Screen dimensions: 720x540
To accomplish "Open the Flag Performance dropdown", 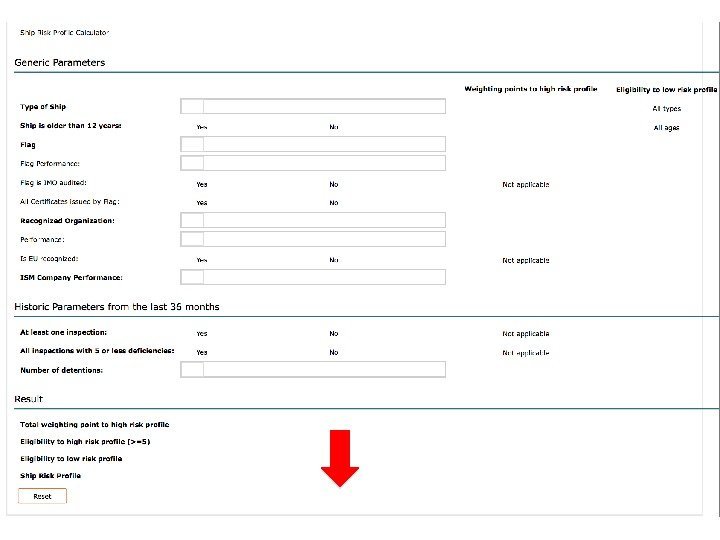I will [x=313, y=163].
